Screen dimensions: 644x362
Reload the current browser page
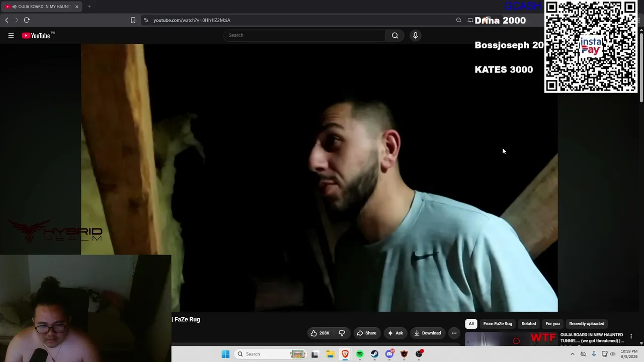[x=27, y=20]
